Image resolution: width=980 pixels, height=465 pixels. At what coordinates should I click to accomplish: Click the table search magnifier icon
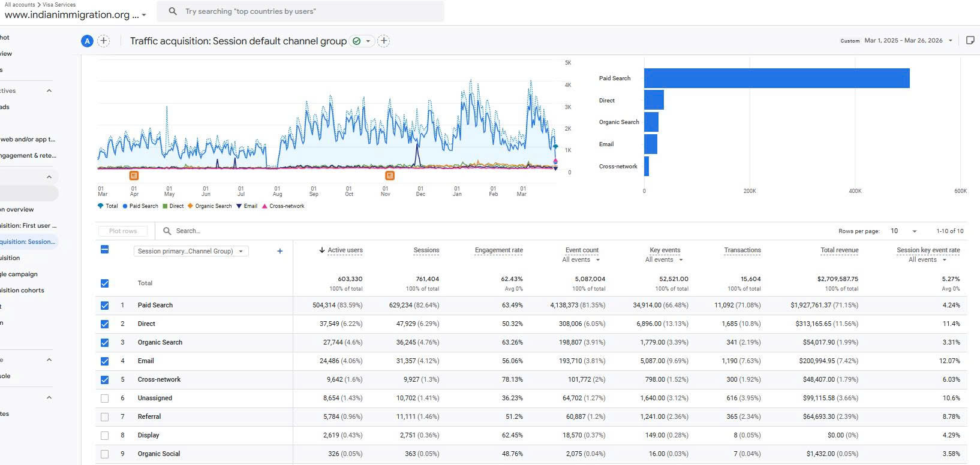(x=167, y=231)
